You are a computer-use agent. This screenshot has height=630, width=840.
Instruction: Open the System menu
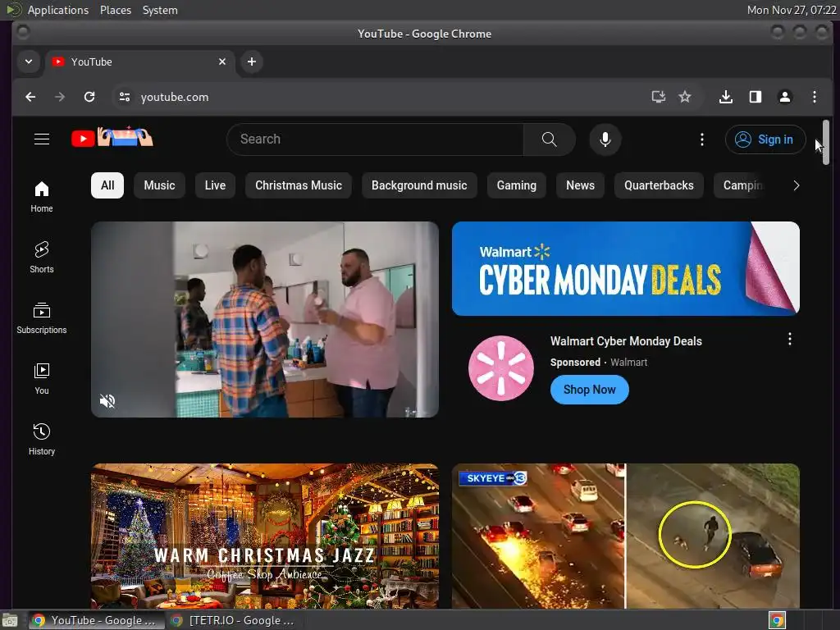click(160, 10)
